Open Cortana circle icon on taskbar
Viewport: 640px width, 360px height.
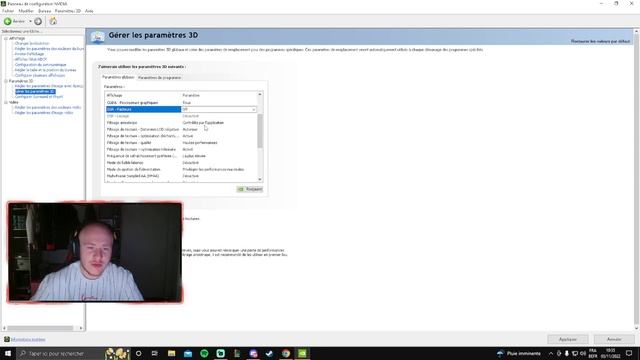pos(138,353)
